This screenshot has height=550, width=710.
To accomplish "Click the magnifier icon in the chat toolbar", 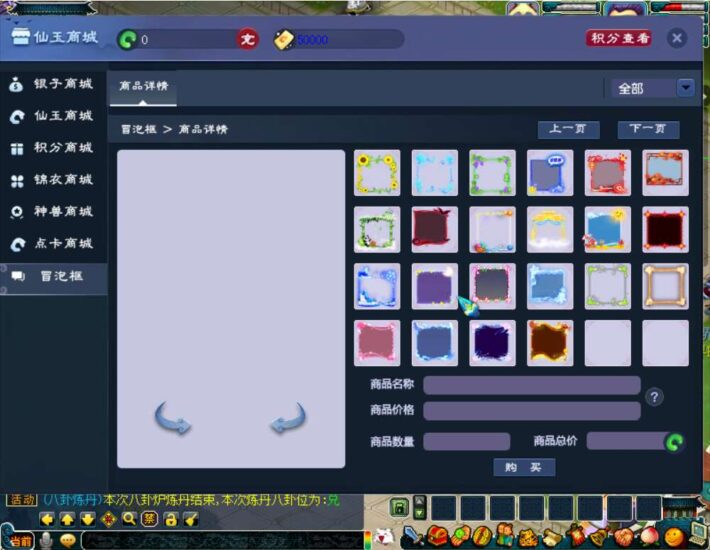I will 129,518.
